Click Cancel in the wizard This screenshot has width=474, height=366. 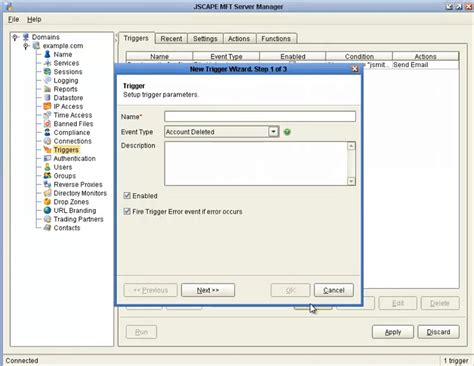[334, 290]
